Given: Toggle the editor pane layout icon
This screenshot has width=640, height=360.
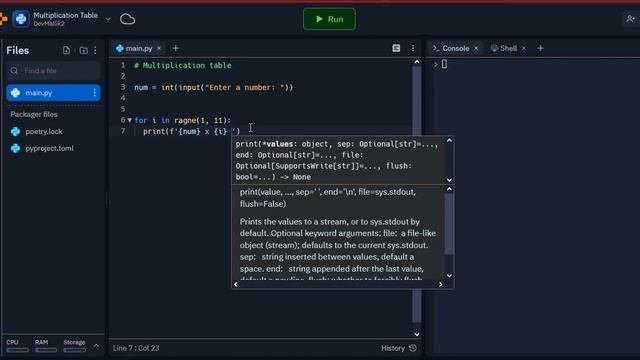Looking at the screenshot, I should 396,48.
